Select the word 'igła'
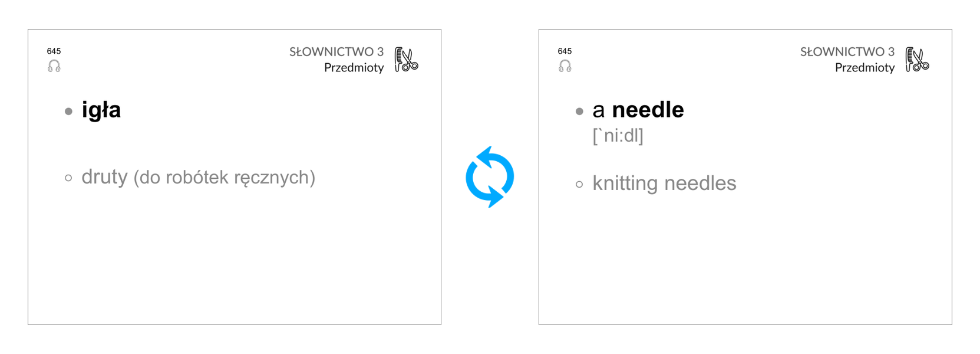The height and width of the screenshot is (354, 980). pyautogui.click(x=101, y=110)
